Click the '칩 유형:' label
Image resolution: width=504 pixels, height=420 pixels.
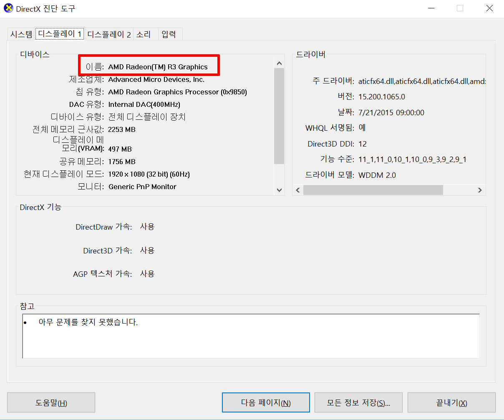click(x=90, y=92)
